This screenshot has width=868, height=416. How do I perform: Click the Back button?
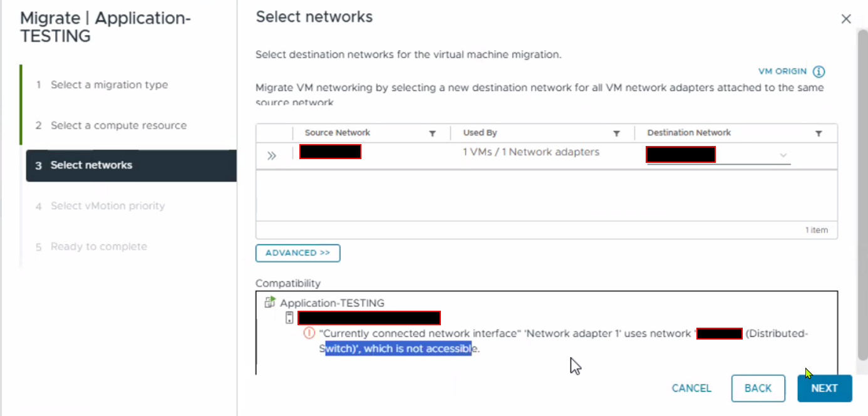758,388
